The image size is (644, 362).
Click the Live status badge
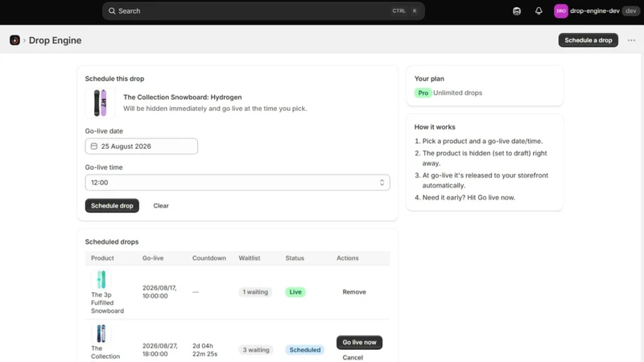[295, 292]
